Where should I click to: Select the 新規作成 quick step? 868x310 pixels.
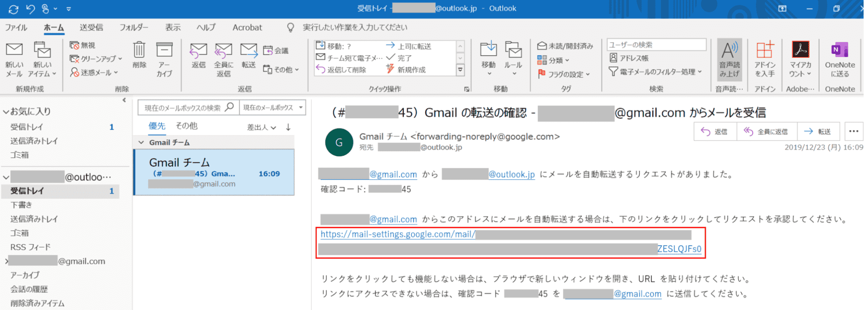coord(406,70)
